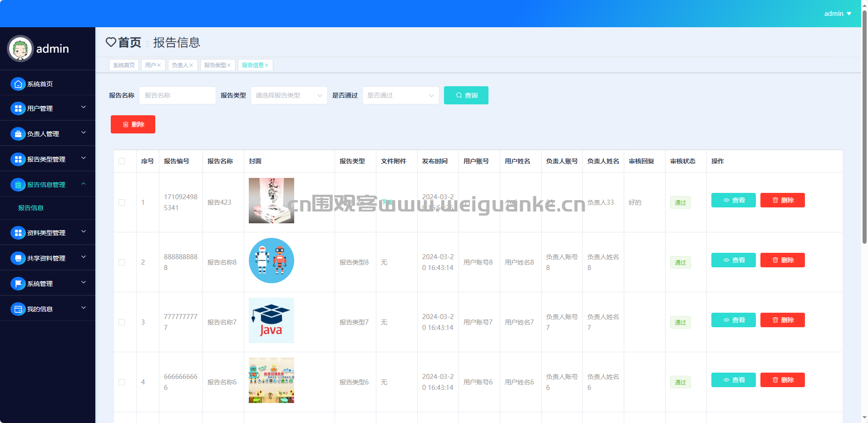868x423 pixels.
Task: Toggle the select-all checkbox in table header
Action: (x=122, y=161)
